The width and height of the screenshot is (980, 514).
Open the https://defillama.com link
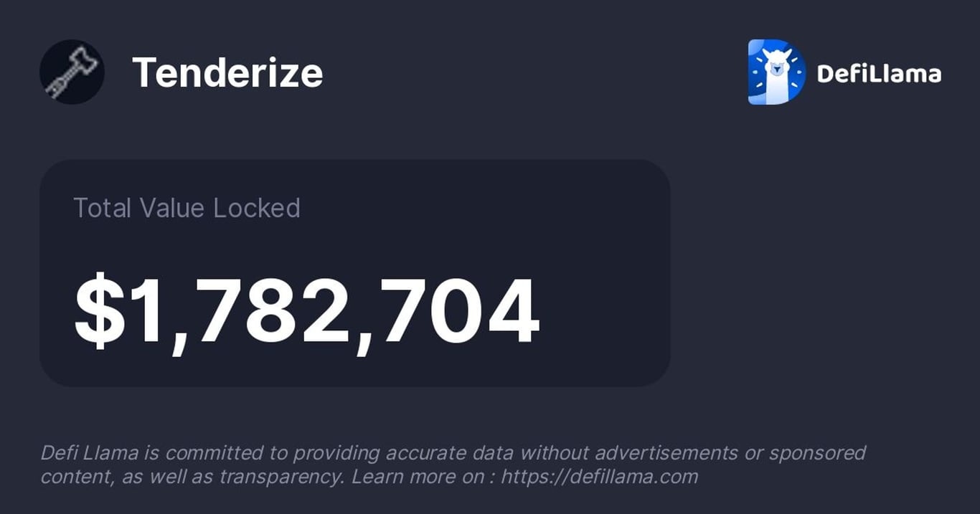(x=599, y=477)
